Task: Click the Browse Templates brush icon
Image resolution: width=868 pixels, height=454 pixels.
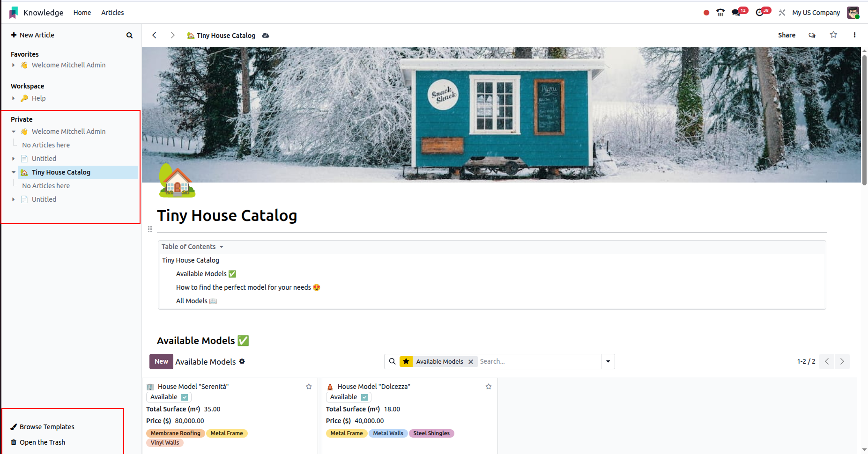Action: pyautogui.click(x=14, y=427)
